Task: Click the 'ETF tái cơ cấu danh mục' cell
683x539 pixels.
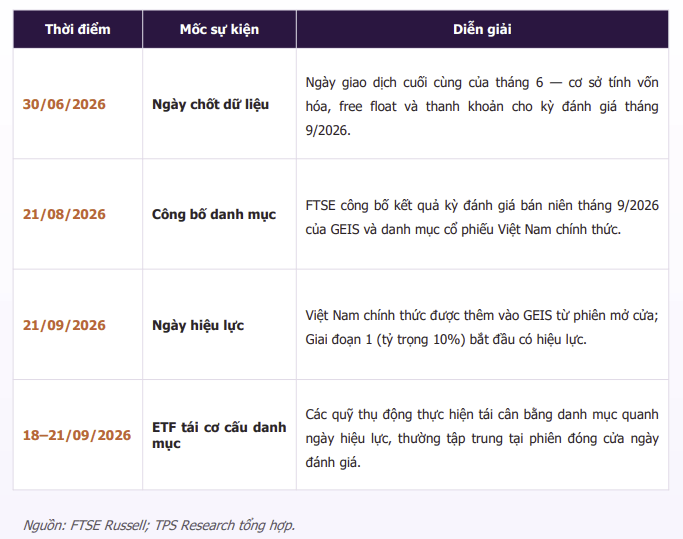Action: coord(219,435)
